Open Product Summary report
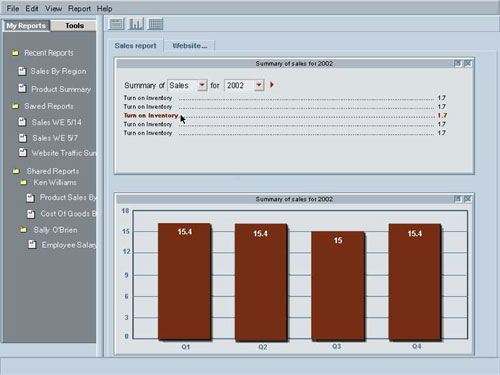The height and width of the screenshot is (375, 500). pos(61,89)
